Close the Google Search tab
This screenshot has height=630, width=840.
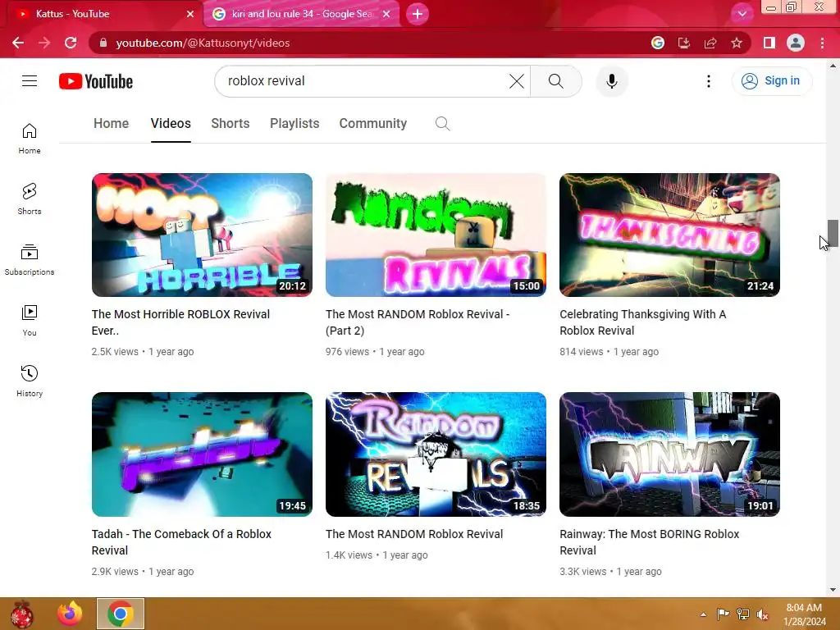386,14
